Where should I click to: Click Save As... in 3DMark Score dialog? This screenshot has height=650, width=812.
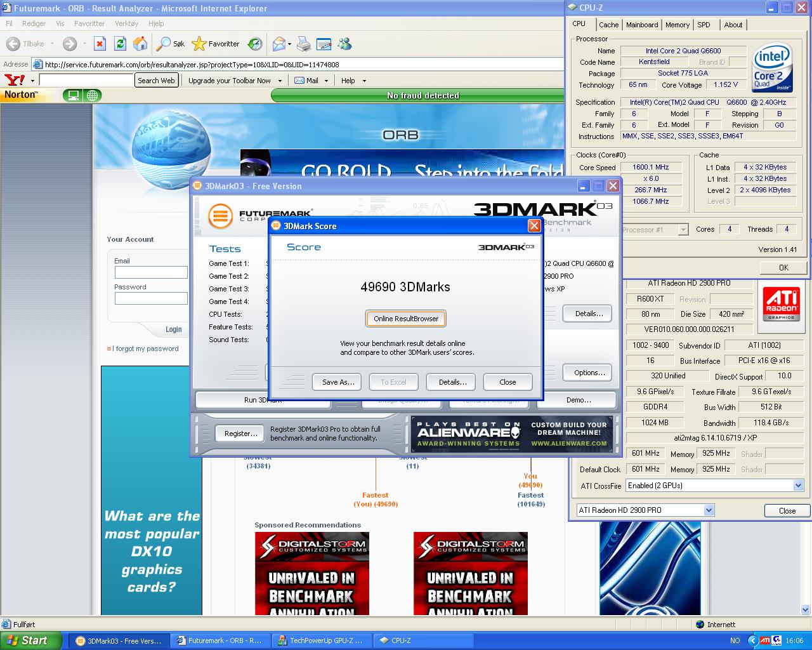pos(338,382)
